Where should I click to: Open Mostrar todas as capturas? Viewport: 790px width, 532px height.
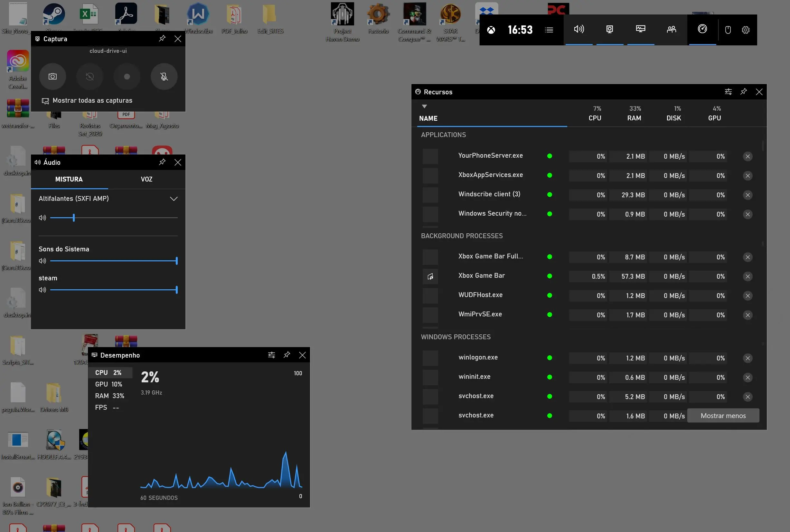tap(87, 100)
